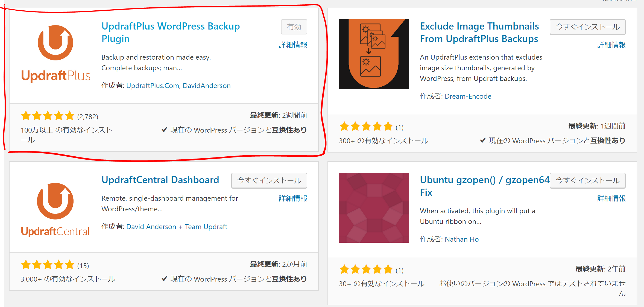Screen dimensions: 644x307
Task: Click text '最終更新: 2週間前'
Action: [x=279, y=115]
